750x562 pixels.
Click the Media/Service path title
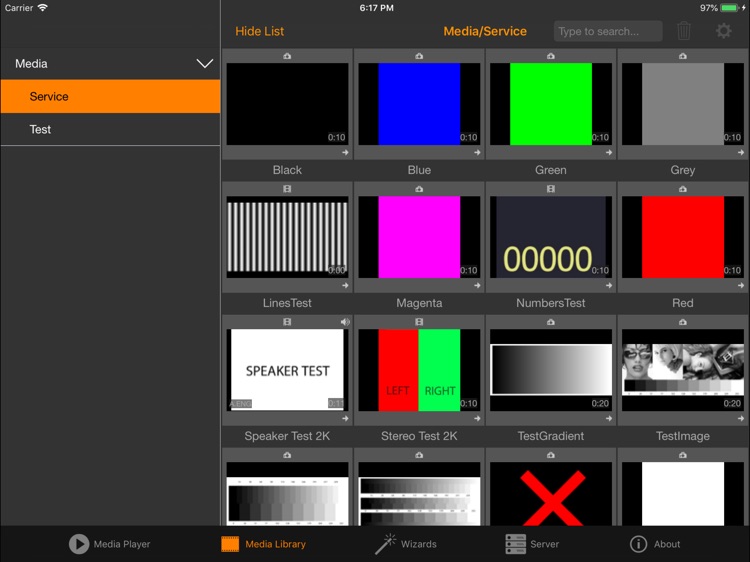485,32
